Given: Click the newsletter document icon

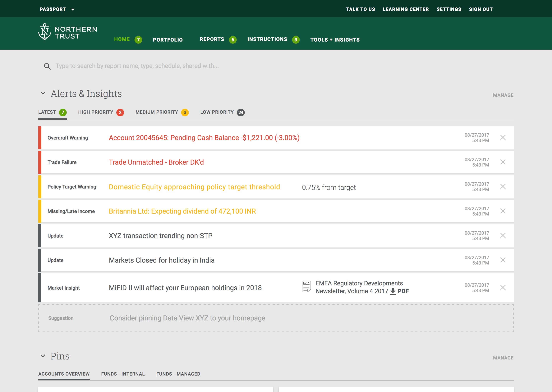Looking at the screenshot, I should (x=306, y=287).
